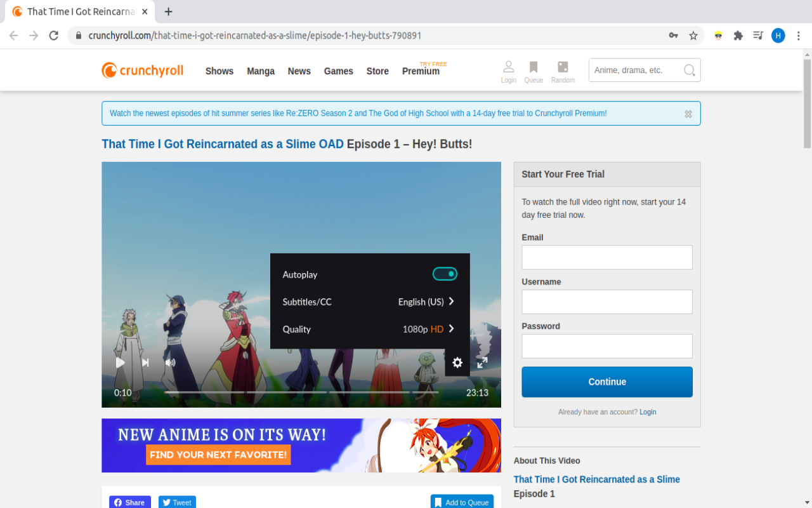
Task: Mute the video volume
Action: [170, 363]
